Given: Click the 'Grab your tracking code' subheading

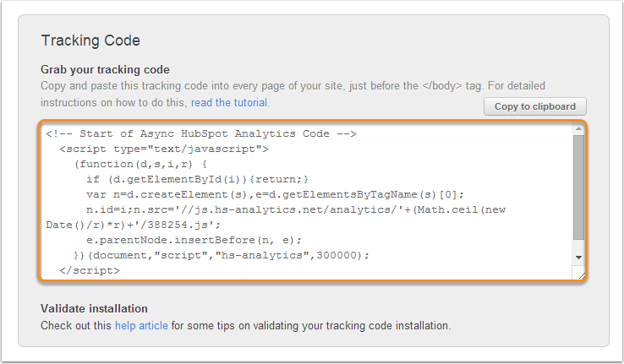Looking at the screenshot, I should [105, 69].
